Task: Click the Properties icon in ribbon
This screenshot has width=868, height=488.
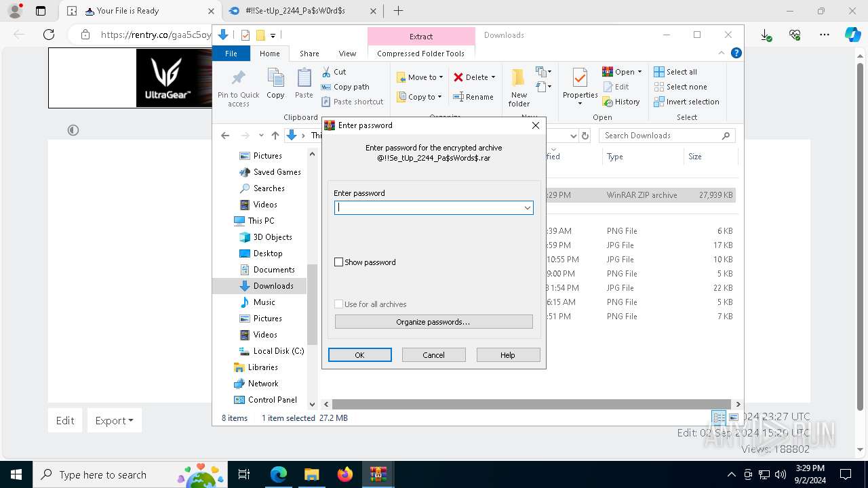Action: pos(580,87)
